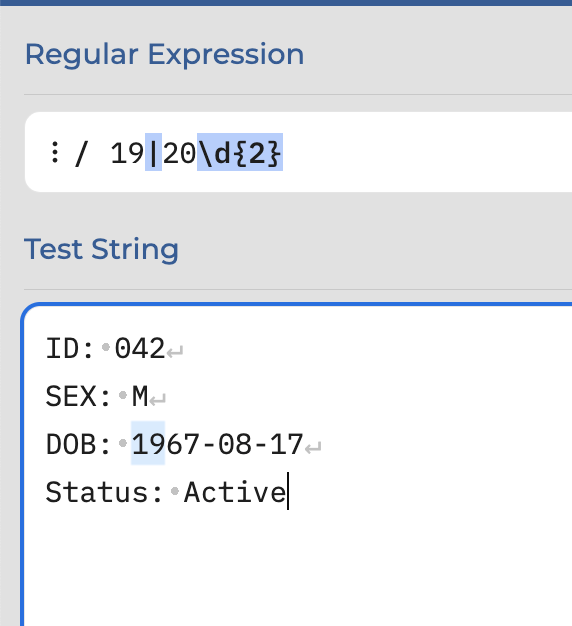Click the DOB label in test string
This screenshot has width=572, height=626.
71,444
